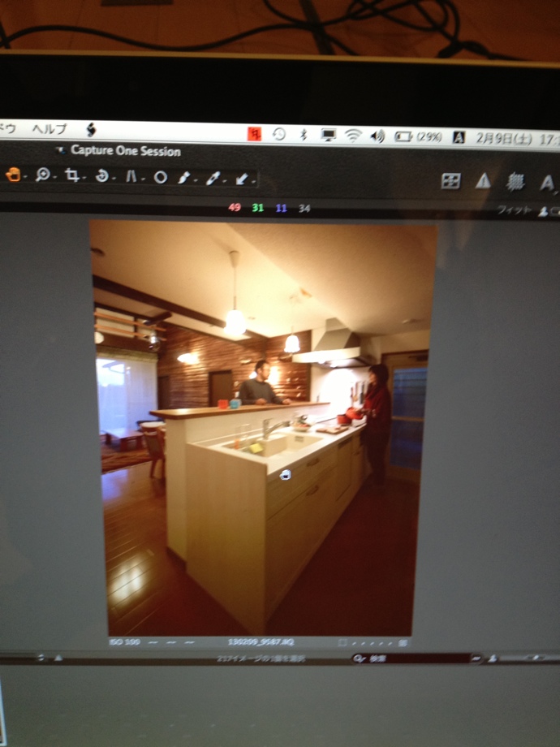This screenshot has width=560, height=747.
Task: Open the Keystone tool options arrow
Action: point(142,179)
